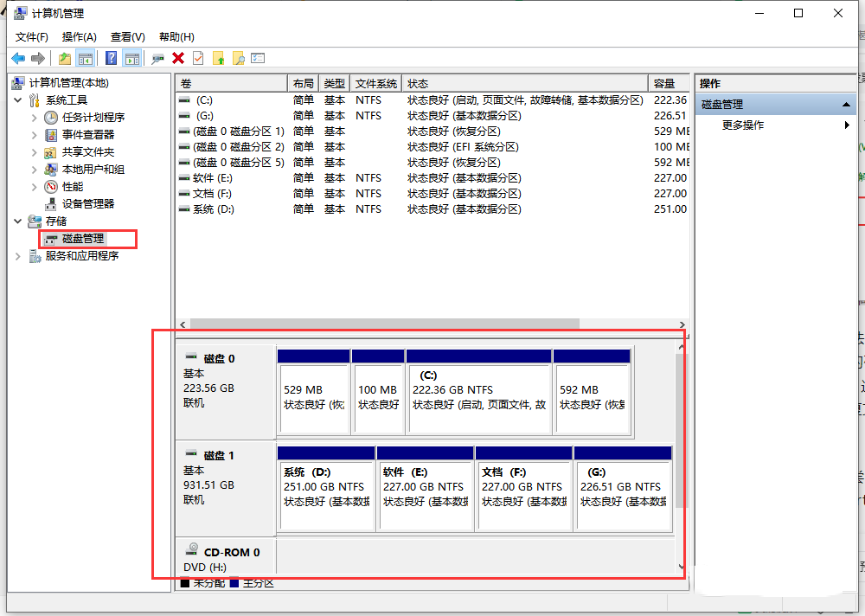Click the 性能 monitor icon

pos(51,187)
